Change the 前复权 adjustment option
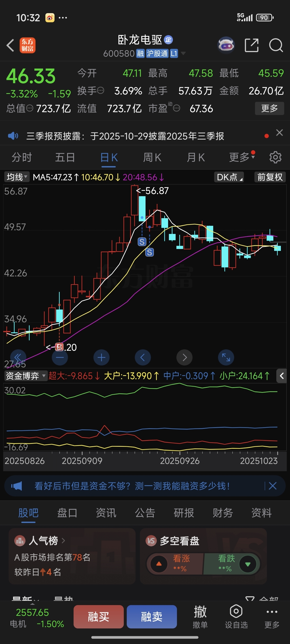Viewport: 290px width, 644px height. point(270,177)
